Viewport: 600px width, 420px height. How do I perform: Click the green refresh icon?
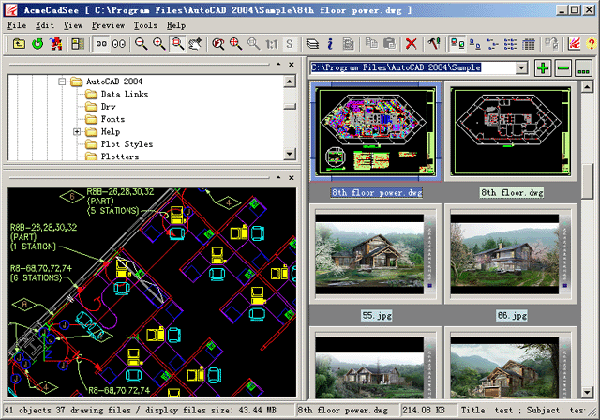(x=37, y=44)
